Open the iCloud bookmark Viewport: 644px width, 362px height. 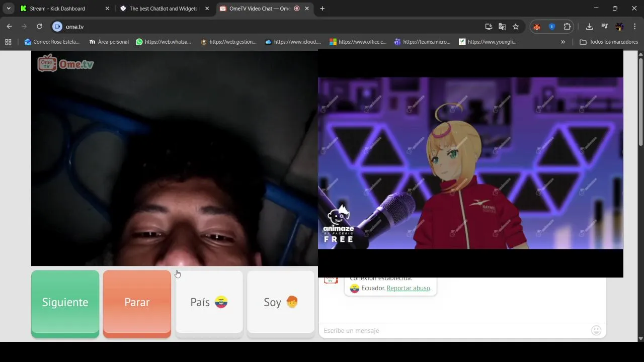pos(293,42)
